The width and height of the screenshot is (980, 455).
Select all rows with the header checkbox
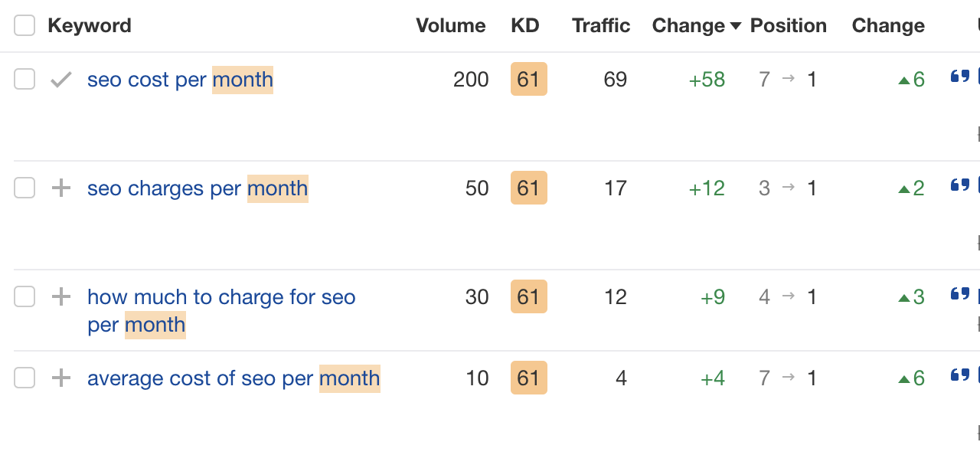click(x=24, y=25)
